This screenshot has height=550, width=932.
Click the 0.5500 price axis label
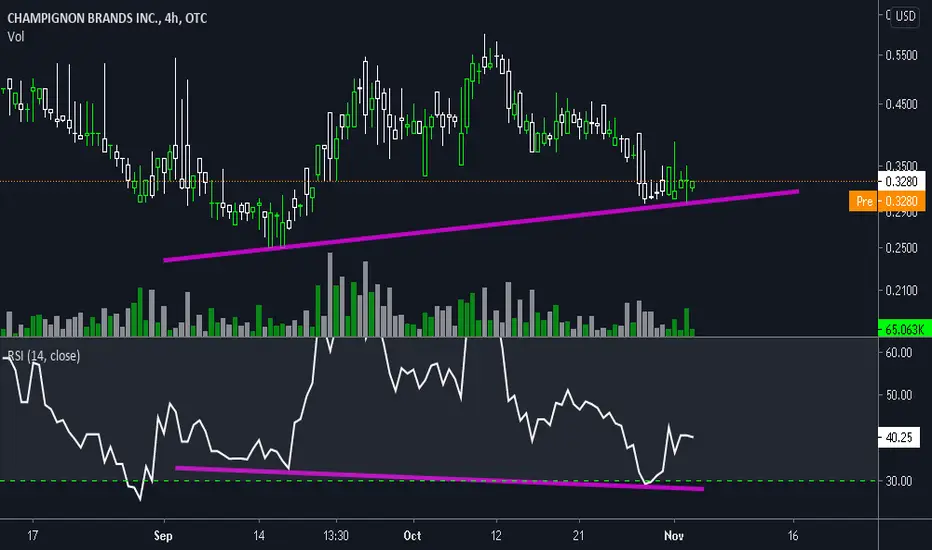(901, 55)
